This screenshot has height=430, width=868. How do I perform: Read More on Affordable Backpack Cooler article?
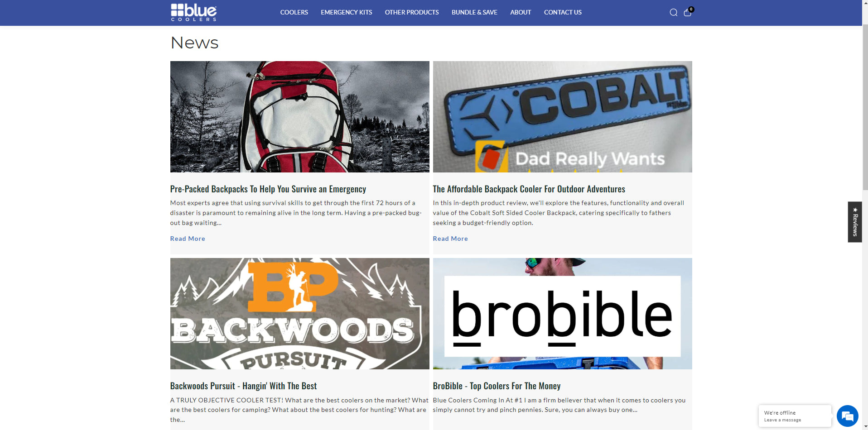(x=450, y=239)
